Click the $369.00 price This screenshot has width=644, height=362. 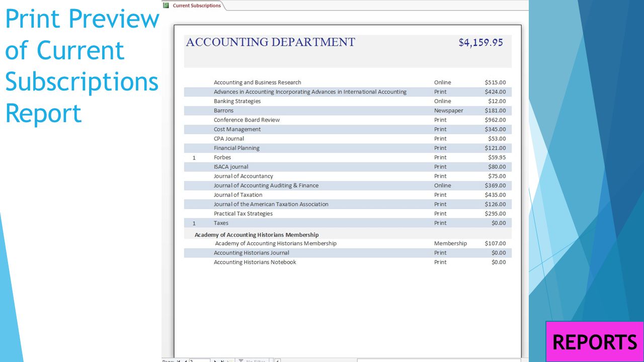point(495,186)
